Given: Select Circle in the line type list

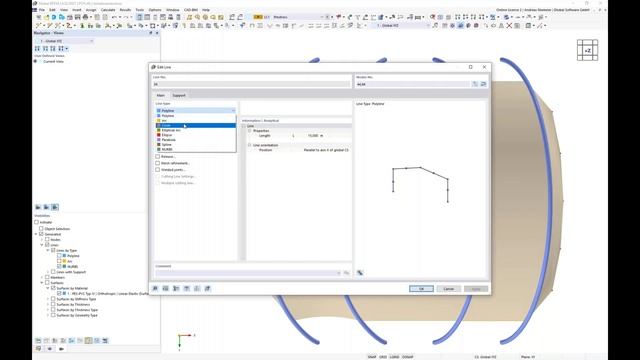Looking at the screenshot, I should pos(196,125).
